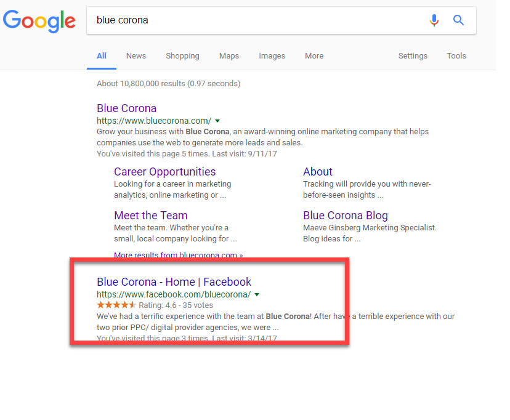Image resolution: width=510 pixels, height=420 pixels.
Task: Click the blue magnifying glass search icon
Action: coord(458,20)
